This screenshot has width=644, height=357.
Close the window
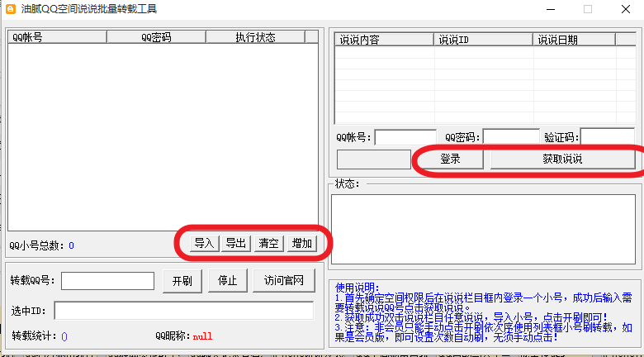click(x=626, y=9)
